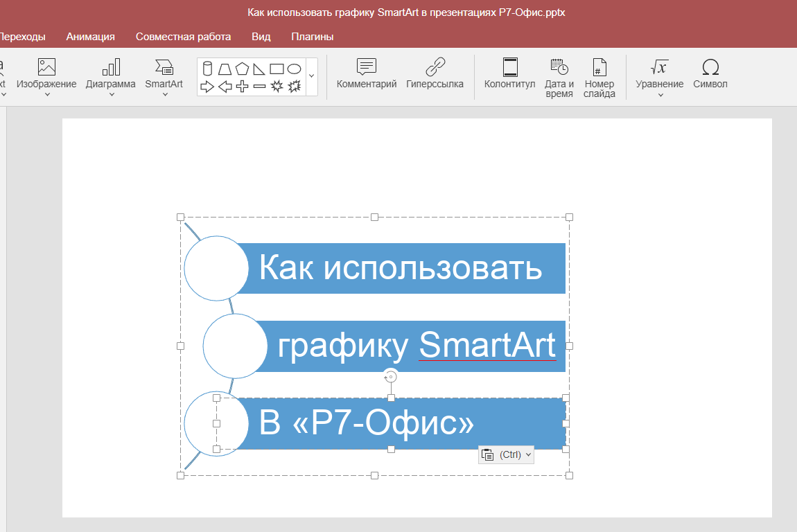The width and height of the screenshot is (797, 532).
Task: Click the top-center resize handle of SmartArt frame
Action: tap(375, 217)
